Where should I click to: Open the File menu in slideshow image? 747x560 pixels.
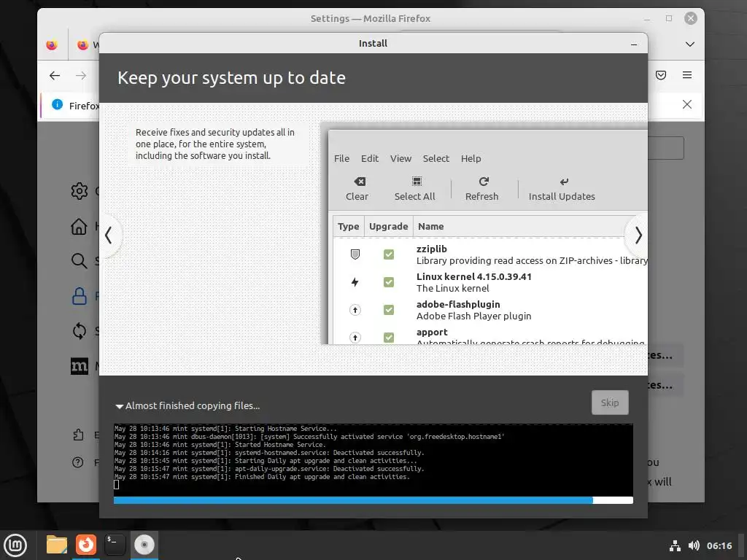pos(341,158)
